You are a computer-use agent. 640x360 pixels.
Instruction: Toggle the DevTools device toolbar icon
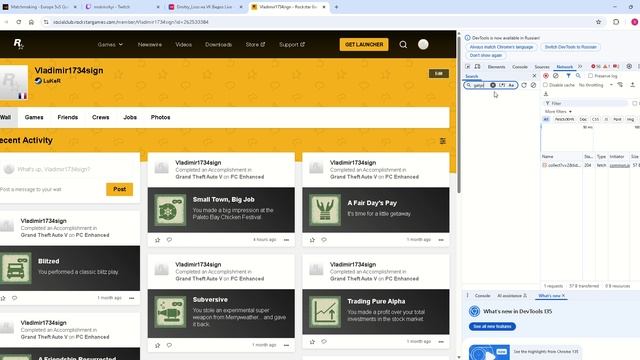coord(477,67)
